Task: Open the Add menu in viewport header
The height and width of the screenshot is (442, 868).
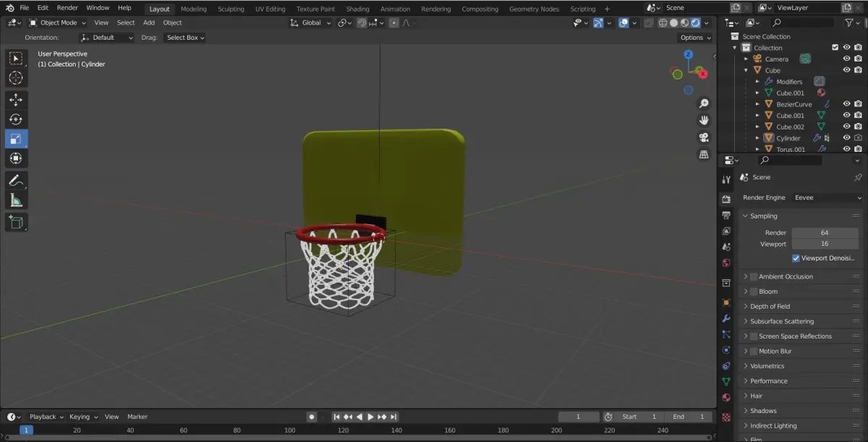Action: click(149, 22)
